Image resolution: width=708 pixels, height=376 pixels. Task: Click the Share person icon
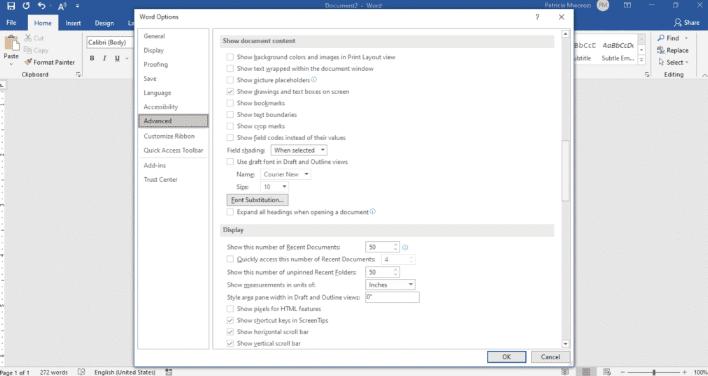click(x=677, y=23)
